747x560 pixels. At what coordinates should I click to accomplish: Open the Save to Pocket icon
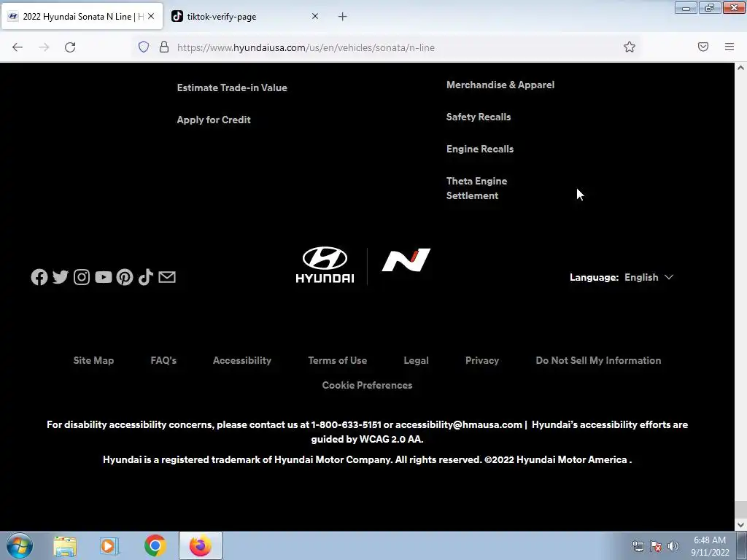coord(703,47)
